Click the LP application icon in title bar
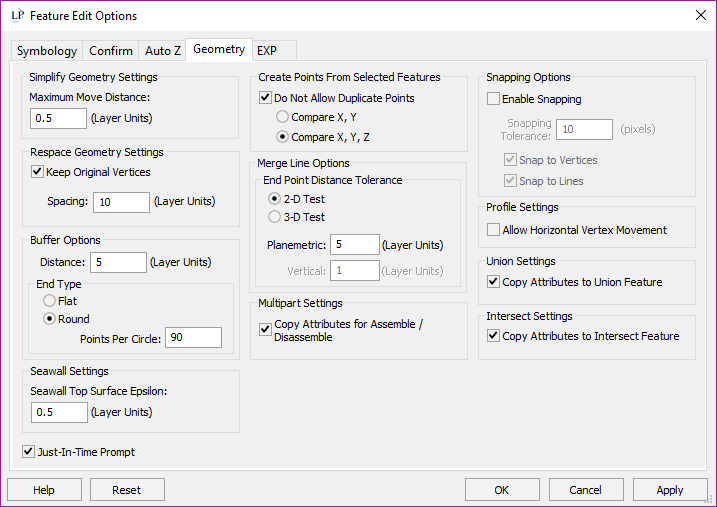This screenshot has height=507, width=717. pos(17,16)
